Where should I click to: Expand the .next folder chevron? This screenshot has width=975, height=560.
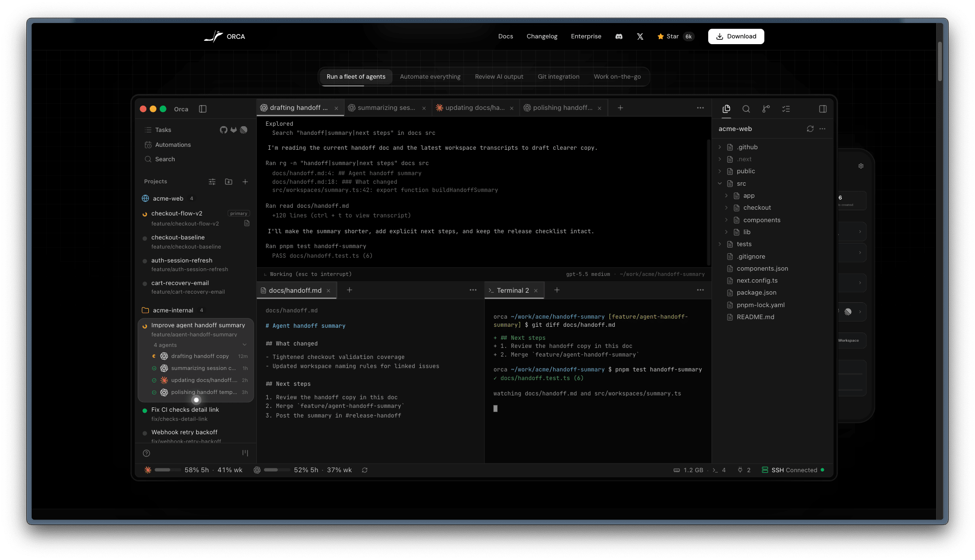pyautogui.click(x=720, y=159)
